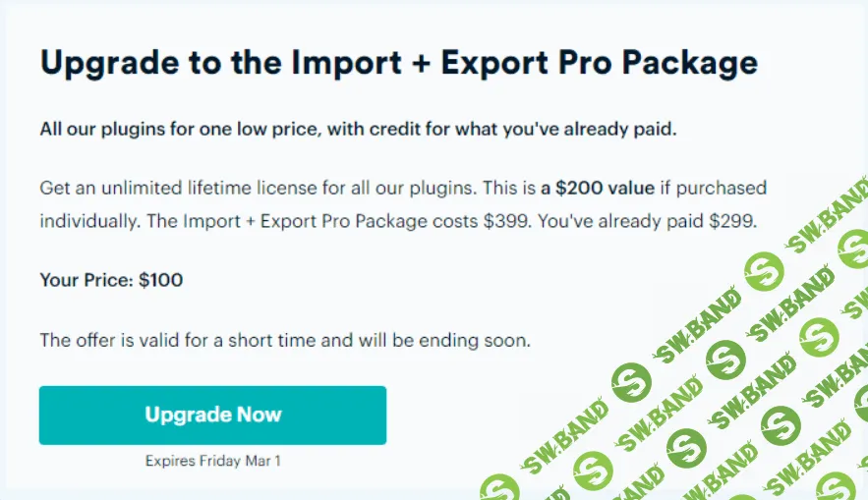Click the Upgrade Now button
Image resolution: width=868 pixels, height=500 pixels.
212,415
